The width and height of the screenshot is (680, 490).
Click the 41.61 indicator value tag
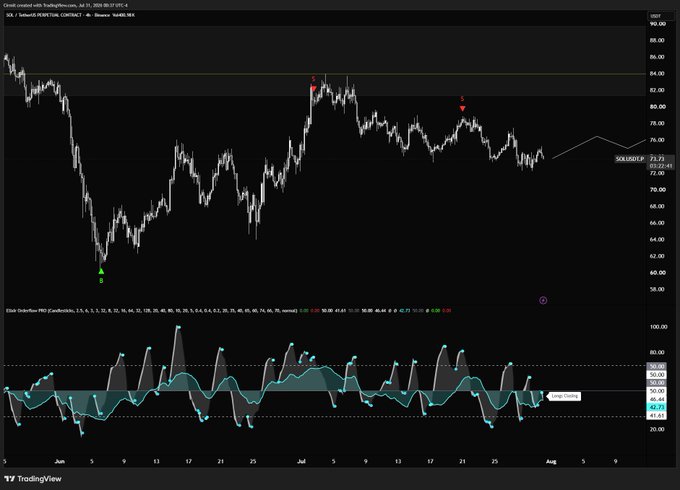point(656,415)
